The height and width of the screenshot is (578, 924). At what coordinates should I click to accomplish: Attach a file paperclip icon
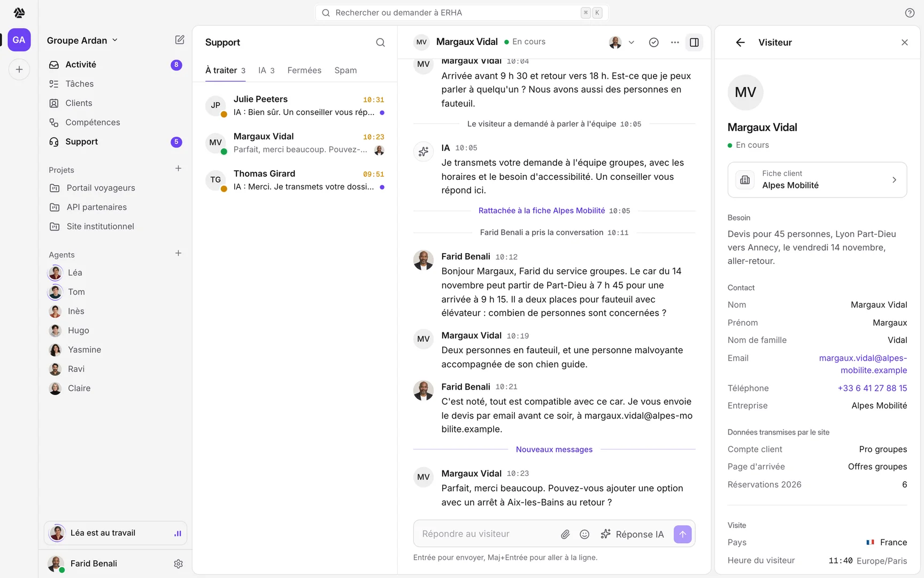click(x=565, y=534)
